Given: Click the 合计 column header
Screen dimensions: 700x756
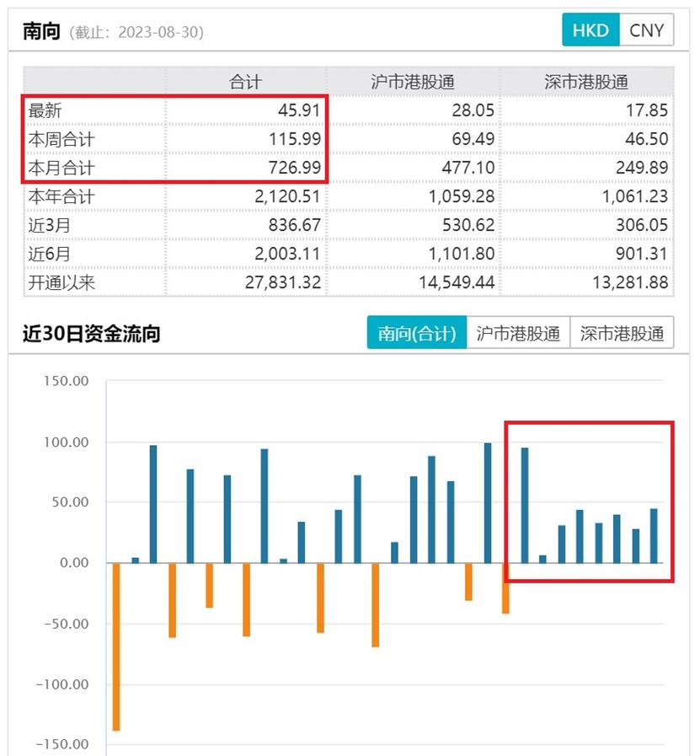Looking at the screenshot, I should [246, 82].
